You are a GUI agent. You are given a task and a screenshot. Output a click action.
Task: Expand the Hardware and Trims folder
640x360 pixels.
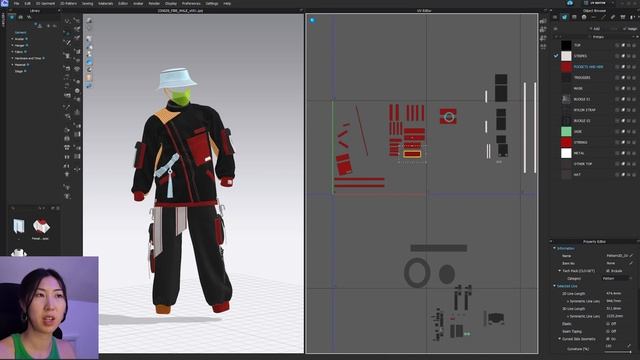point(13,58)
